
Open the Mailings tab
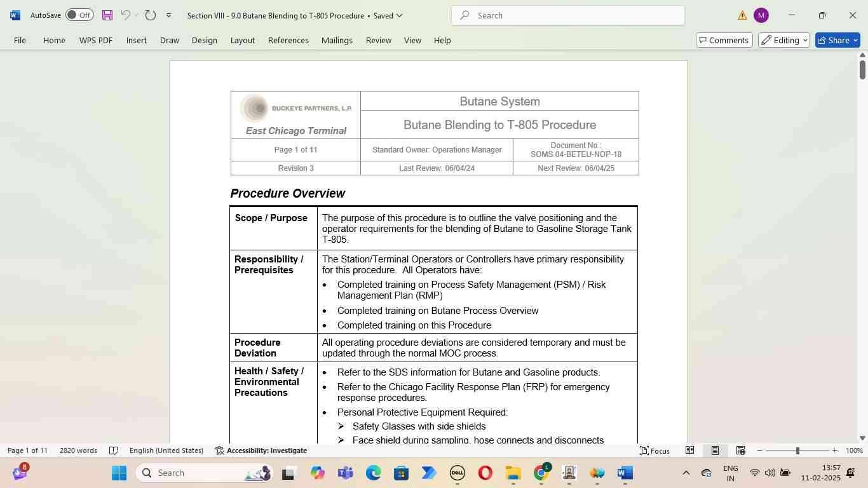[x=337, y=40]
